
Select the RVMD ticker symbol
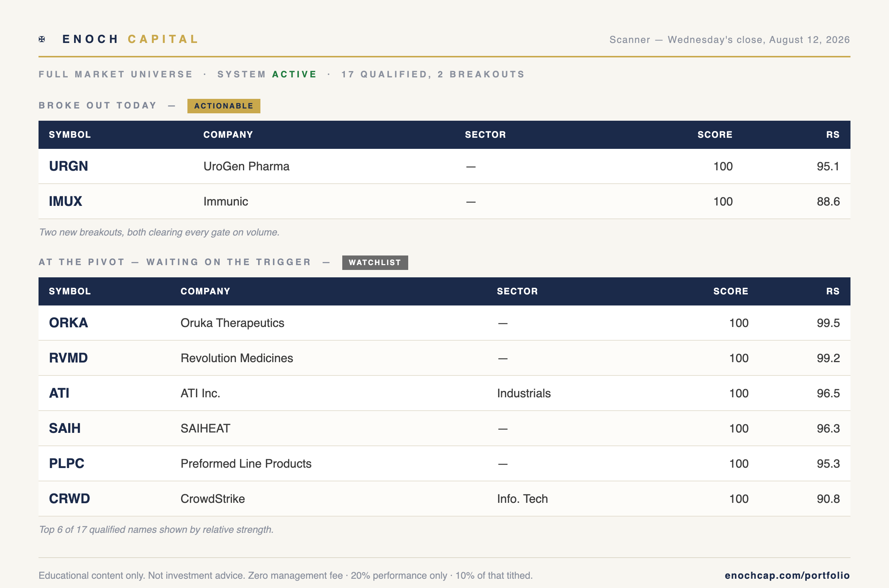pos(69,358)
